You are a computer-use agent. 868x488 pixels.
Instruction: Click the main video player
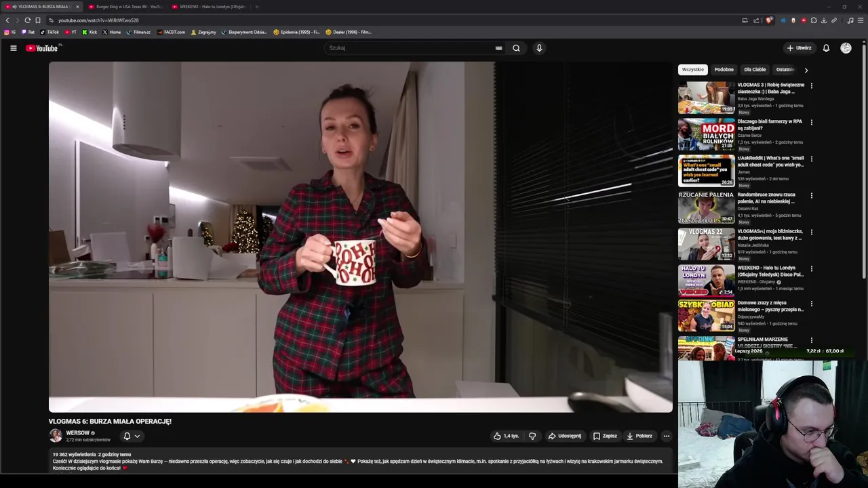pyautogui.click(x=361, y=237)
